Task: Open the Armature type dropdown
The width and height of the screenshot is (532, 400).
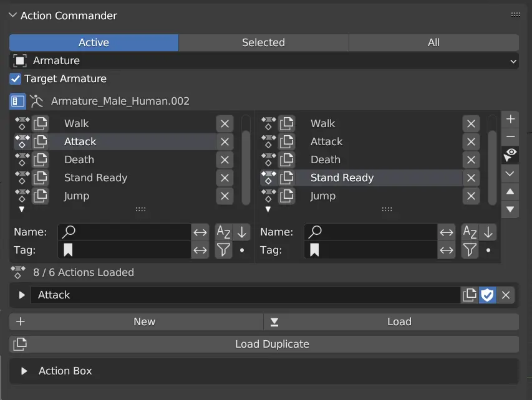Action: coord(264,60)
